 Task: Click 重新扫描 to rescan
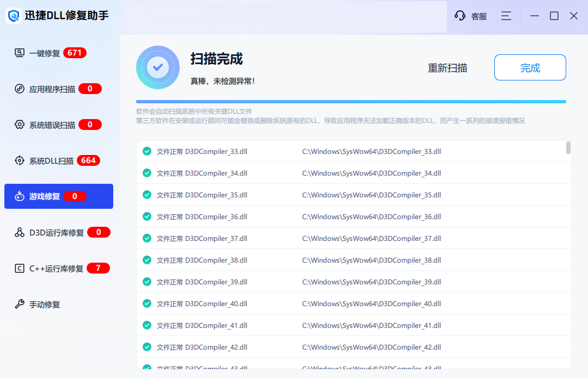pos(448,68)
